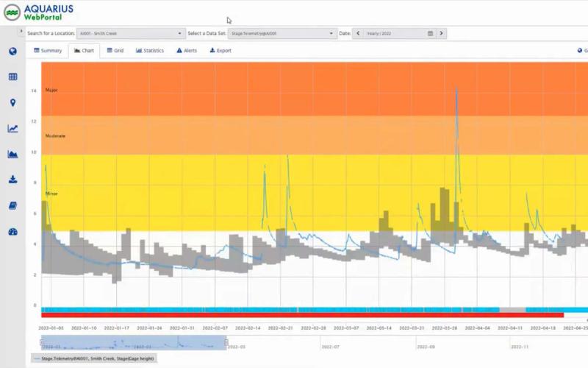Click the Minor flood threshold label

click(51, 194)
